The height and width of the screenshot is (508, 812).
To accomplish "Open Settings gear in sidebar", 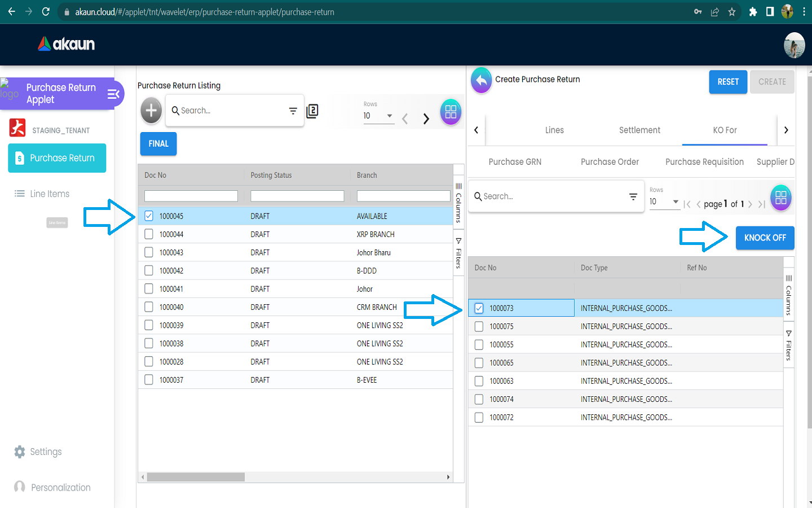I will coord(20,452).
